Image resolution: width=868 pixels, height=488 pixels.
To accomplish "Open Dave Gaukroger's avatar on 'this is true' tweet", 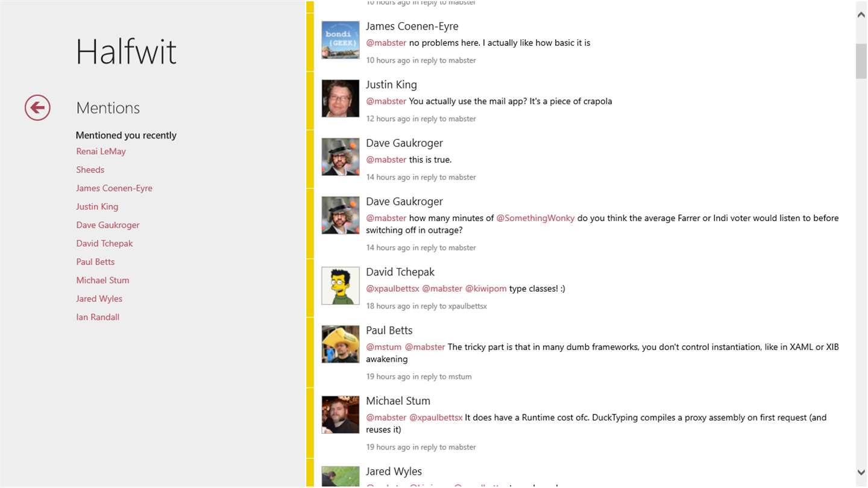I will click(341, 157).
